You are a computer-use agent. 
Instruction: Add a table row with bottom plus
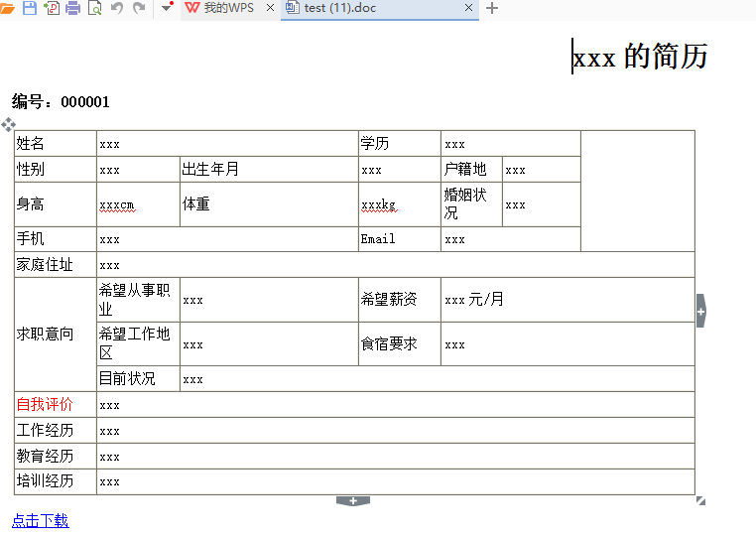click(x=353, y=501)
